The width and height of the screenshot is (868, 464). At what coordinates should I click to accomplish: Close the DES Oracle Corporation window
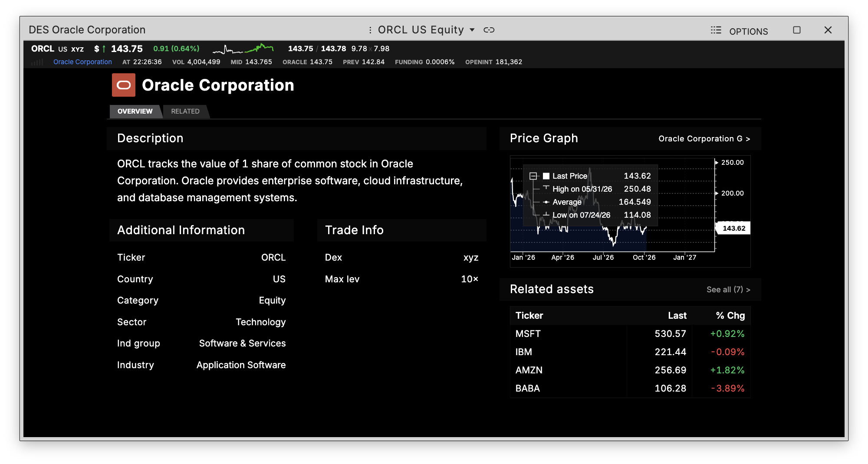(x=828, y=30)
